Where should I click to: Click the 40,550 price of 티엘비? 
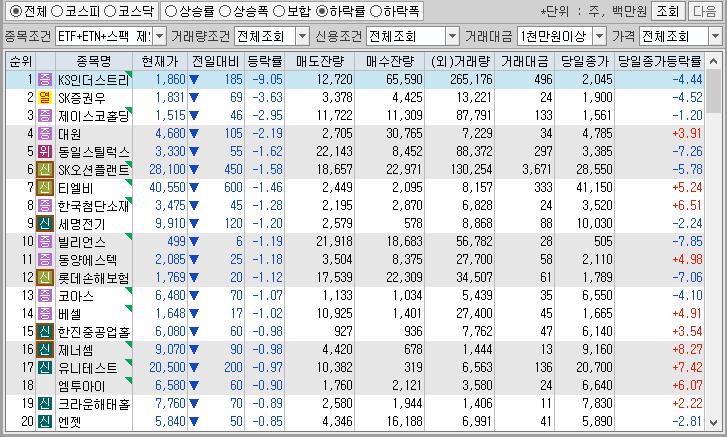167,188
